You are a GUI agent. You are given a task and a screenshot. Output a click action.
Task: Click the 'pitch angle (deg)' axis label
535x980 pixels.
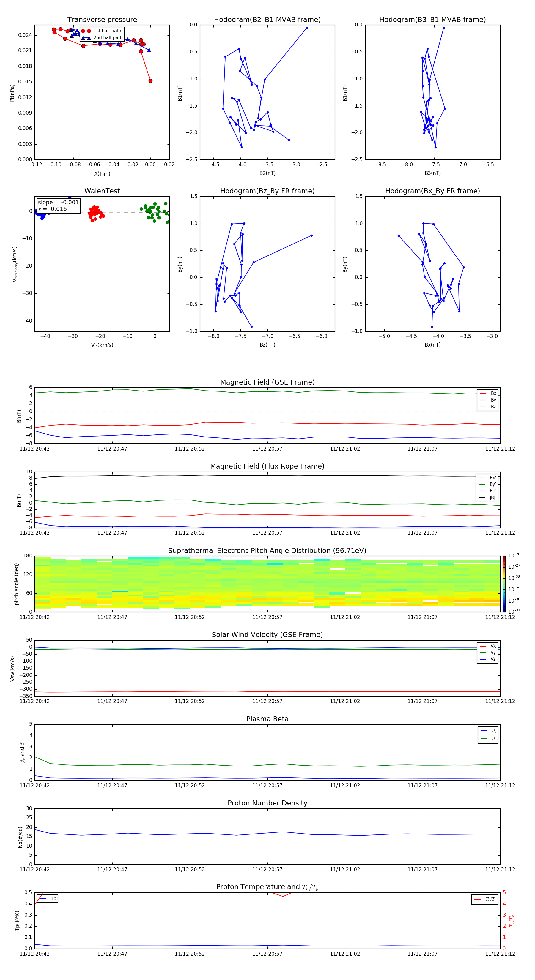[x=16, y=584]
